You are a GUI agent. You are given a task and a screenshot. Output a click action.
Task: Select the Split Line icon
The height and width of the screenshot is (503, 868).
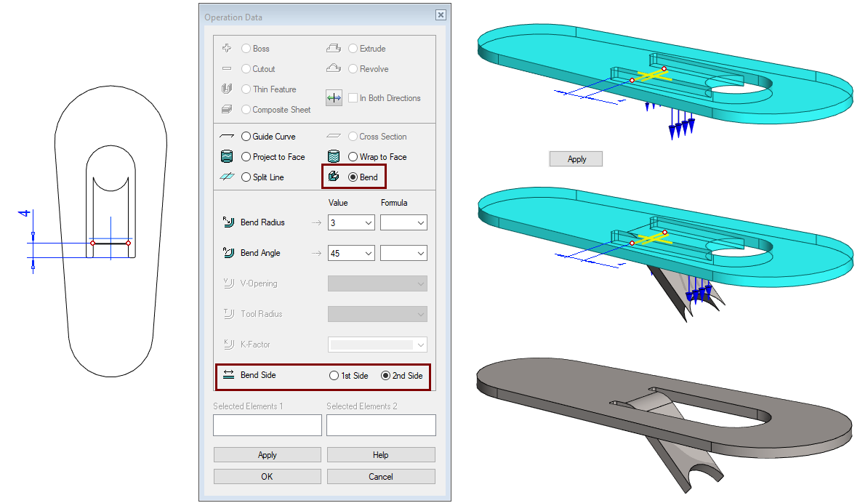point(227,177)
